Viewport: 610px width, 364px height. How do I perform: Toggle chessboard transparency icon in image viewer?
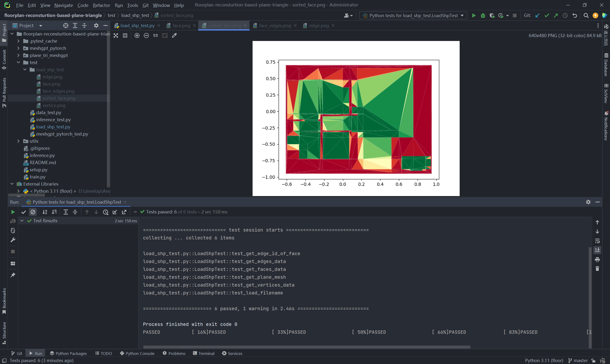pyautogui.click(x=116, y=35)
